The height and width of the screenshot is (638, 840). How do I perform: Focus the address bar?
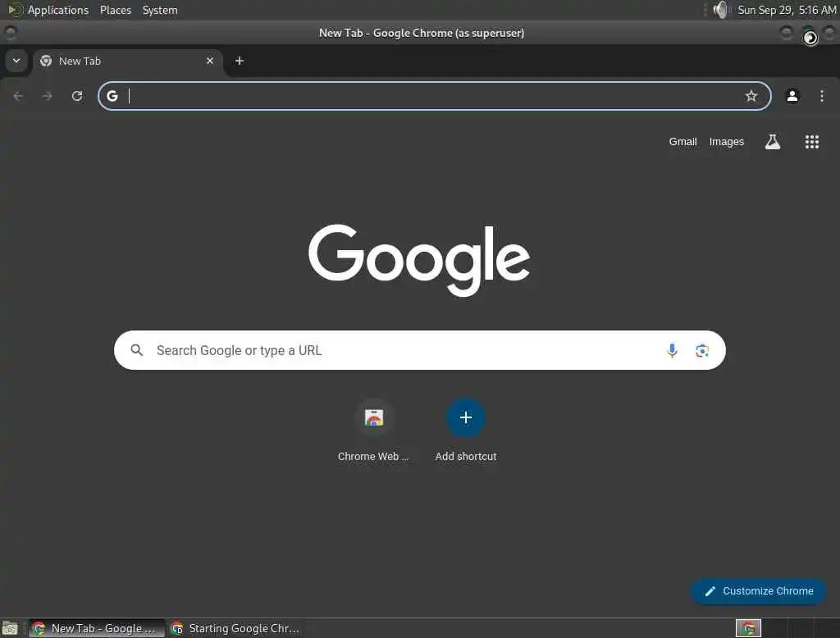tap(435, 96)
